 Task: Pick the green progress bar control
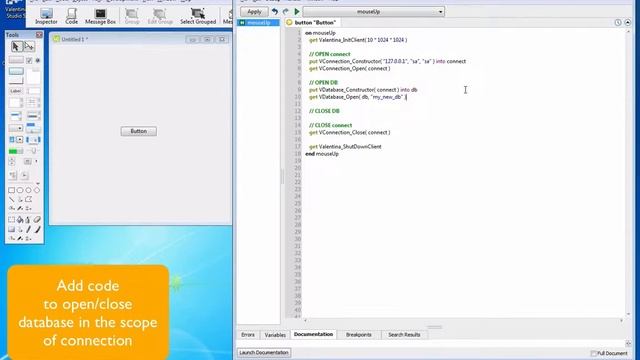[16, 151]
